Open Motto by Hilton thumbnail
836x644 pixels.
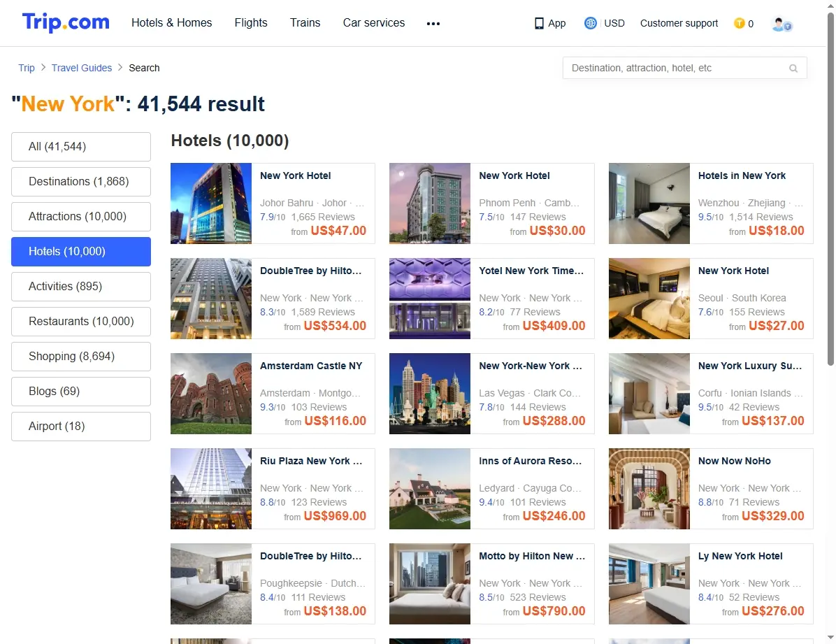pos(430,584)
